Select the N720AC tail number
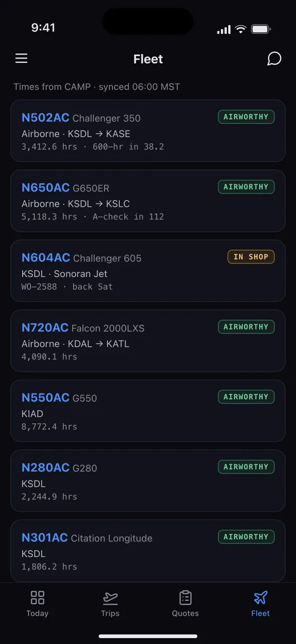This screenshot has width=296, height=644. [45, 328]
